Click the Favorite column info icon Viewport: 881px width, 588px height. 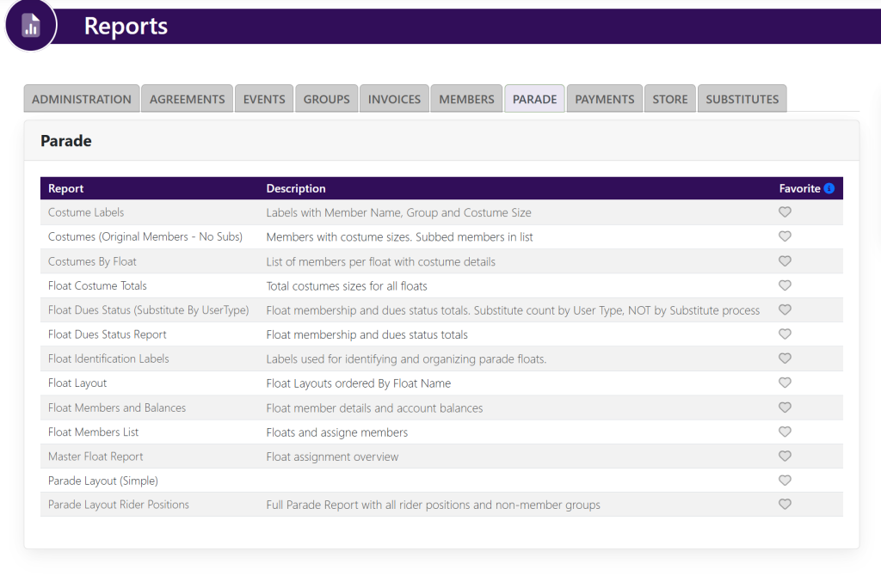[829, 188]
